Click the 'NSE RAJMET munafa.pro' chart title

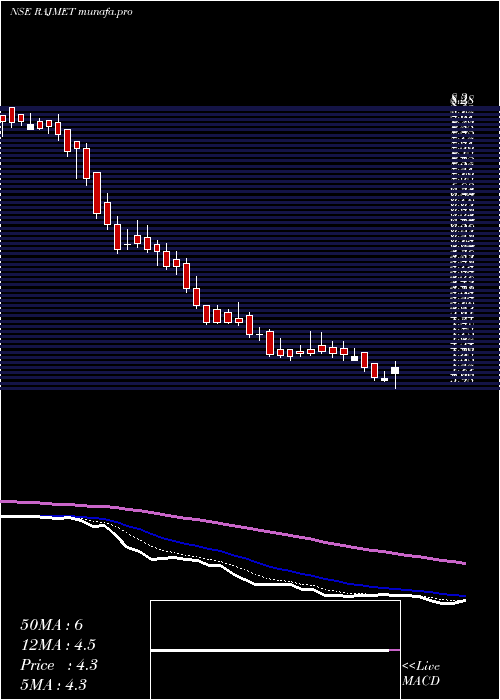click(x=71, y=12)
